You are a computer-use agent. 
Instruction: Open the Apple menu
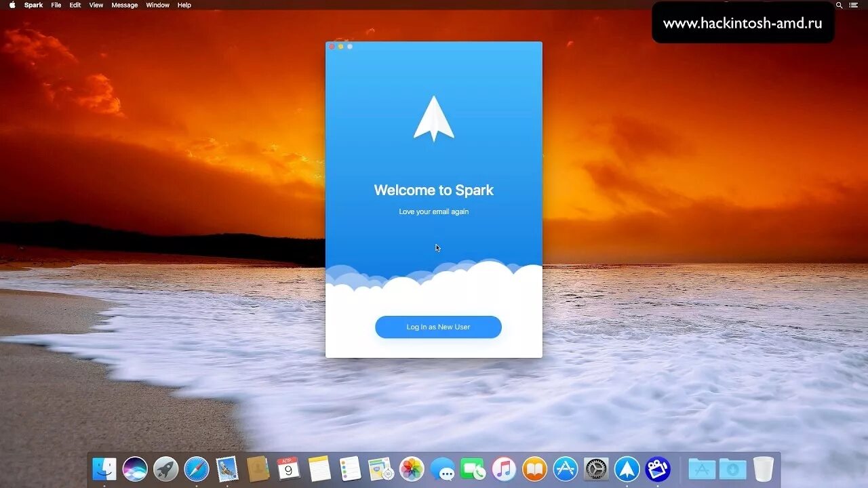point(12,5)
